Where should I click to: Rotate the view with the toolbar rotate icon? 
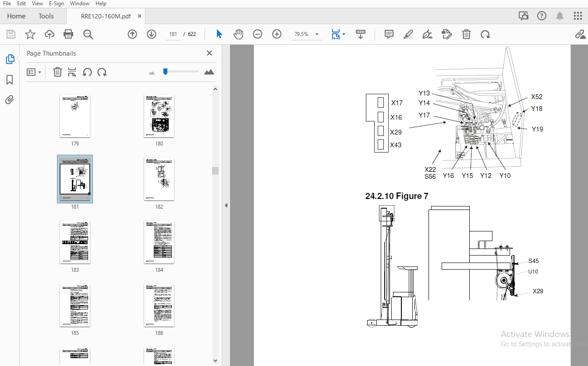pyautogui.click(x=485, y=34)
